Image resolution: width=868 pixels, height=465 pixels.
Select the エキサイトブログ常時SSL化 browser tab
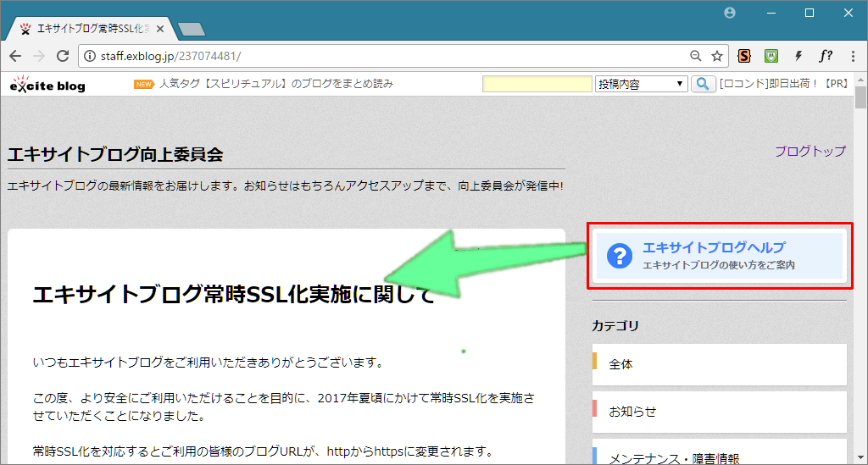(x=92, y=29)
